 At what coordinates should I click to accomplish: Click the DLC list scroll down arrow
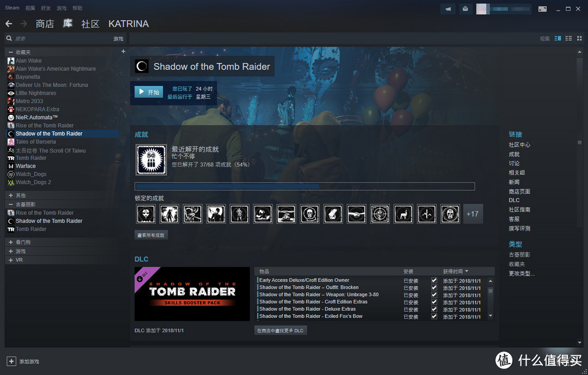click(x=491, y=316)
